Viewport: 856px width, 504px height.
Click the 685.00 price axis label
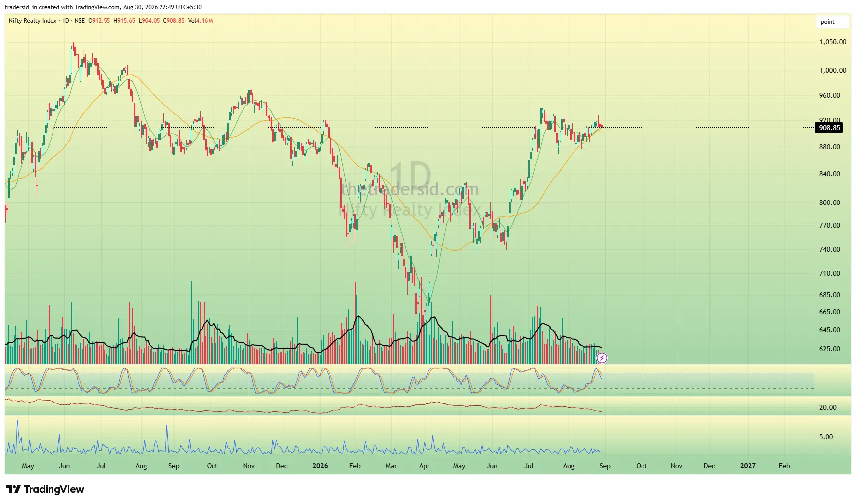(x=830, y=295)
